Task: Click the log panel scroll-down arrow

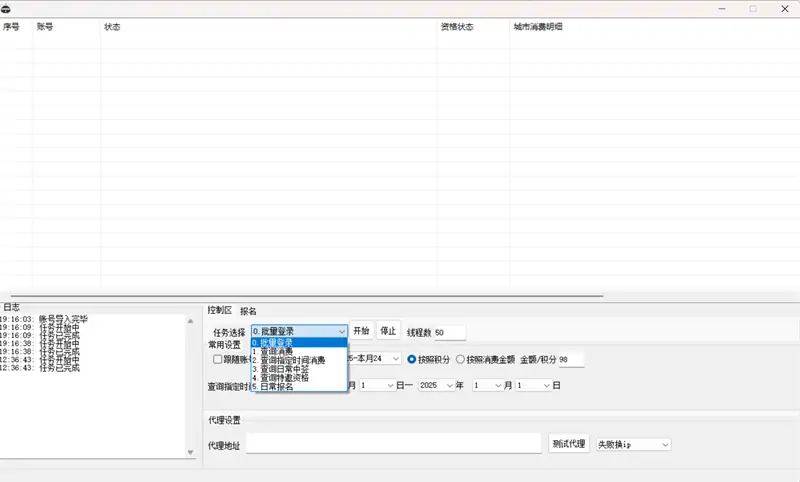Action: [x=191, y=452]
